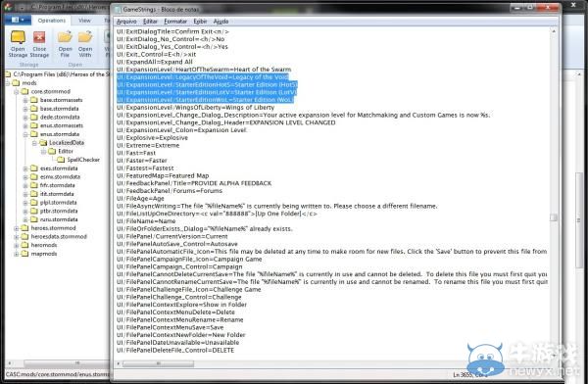
Task: Click UI/ExpansionLevel_Change_Dialog_Header line
Action: [225, 122]
